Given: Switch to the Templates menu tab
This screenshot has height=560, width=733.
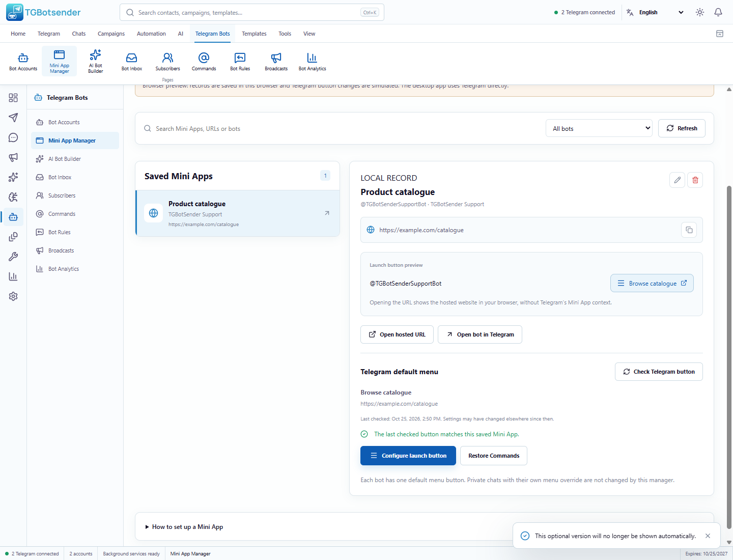Looking at the screenshot, I should point(254,34).
